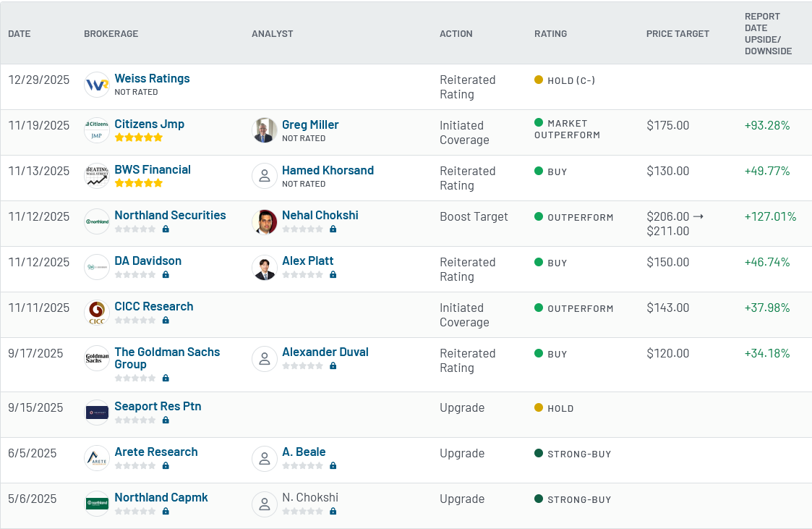Click lock icon beside Alex Platt's stars
The image size is (812, 529).
(333, 274)
